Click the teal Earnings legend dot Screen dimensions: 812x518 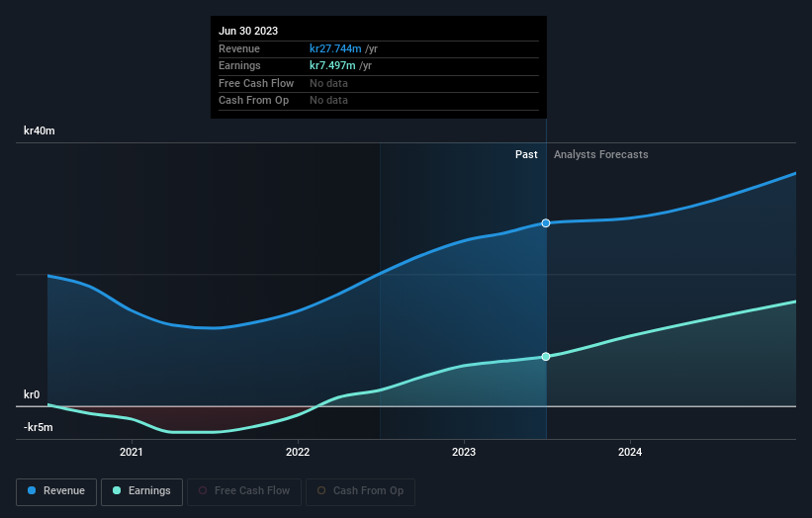(117, 490)
